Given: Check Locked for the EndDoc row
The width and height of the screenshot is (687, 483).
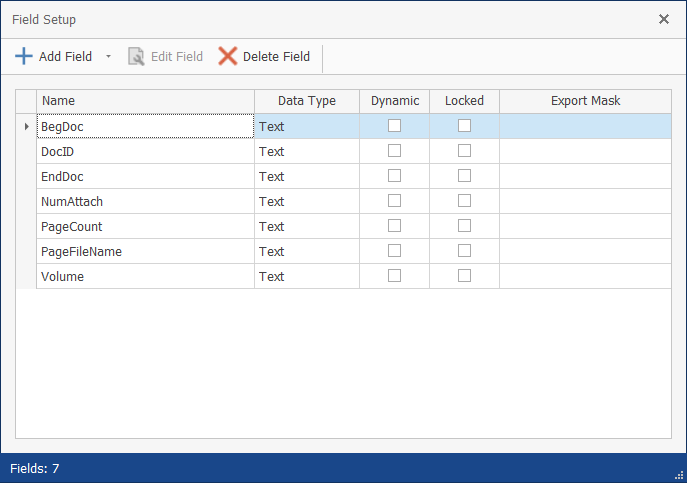Looking at the screenshot, I should (464, 176).
